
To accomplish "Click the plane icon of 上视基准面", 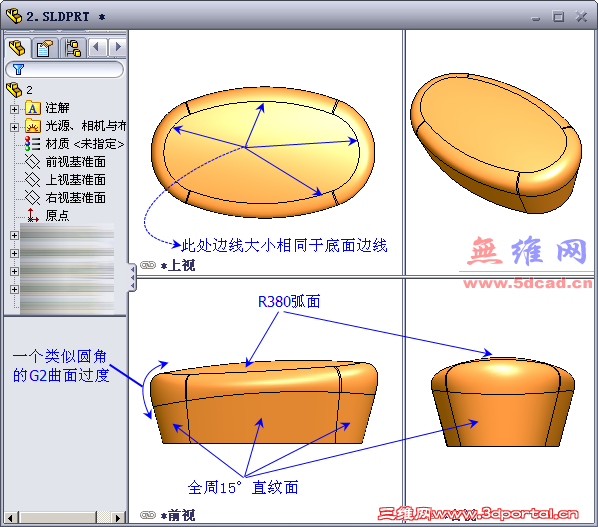I will coord(32,180).
